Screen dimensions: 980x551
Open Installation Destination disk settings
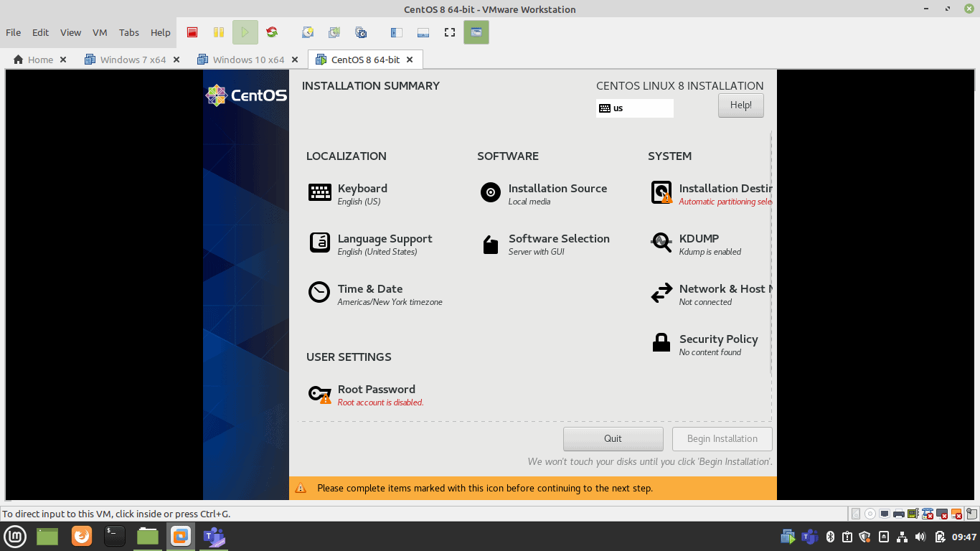click(x=711, y=194)
